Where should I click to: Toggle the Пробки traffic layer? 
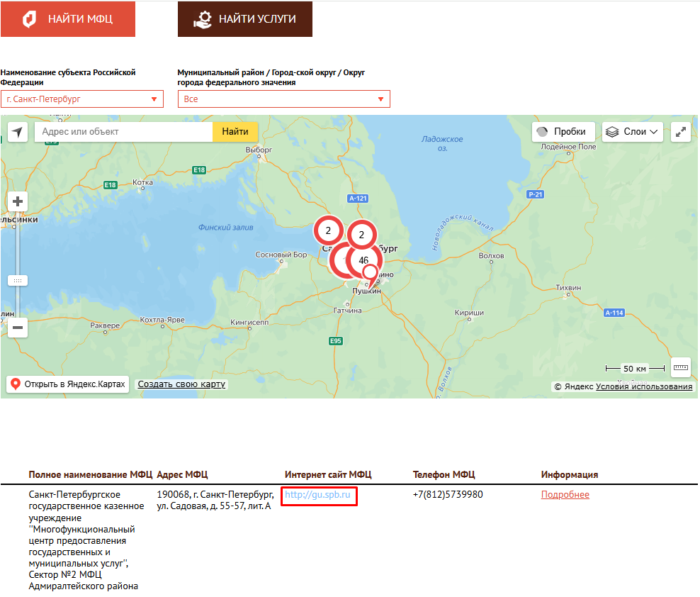tap(563, 132)
